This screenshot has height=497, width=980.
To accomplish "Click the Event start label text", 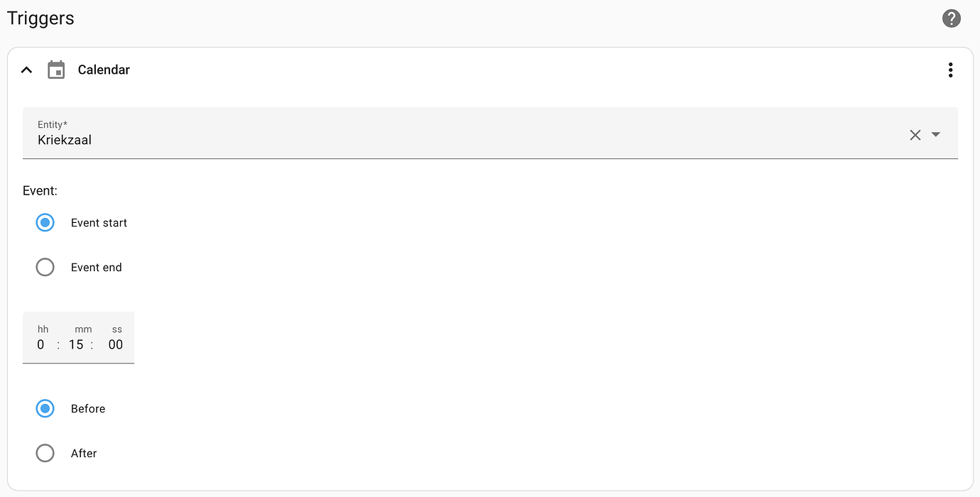I will tap(99, 222).
